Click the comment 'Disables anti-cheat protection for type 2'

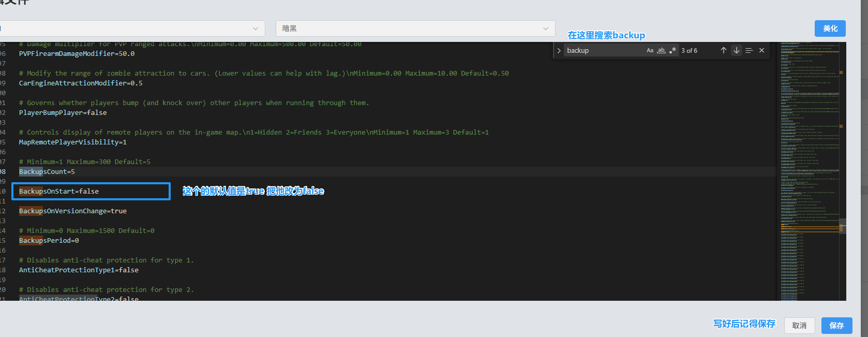point(107,289)
